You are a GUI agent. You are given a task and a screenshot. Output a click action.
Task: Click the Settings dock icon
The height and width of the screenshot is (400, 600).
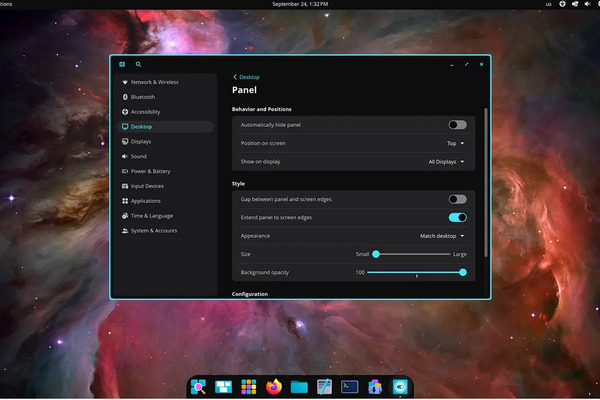[400, 387]
